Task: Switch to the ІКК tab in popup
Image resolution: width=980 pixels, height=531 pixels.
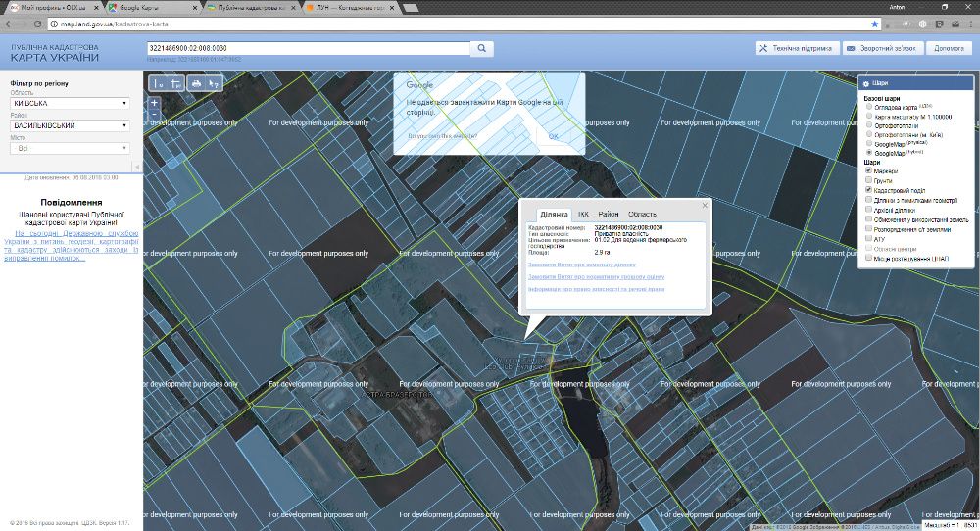Action: click(583, 214)
